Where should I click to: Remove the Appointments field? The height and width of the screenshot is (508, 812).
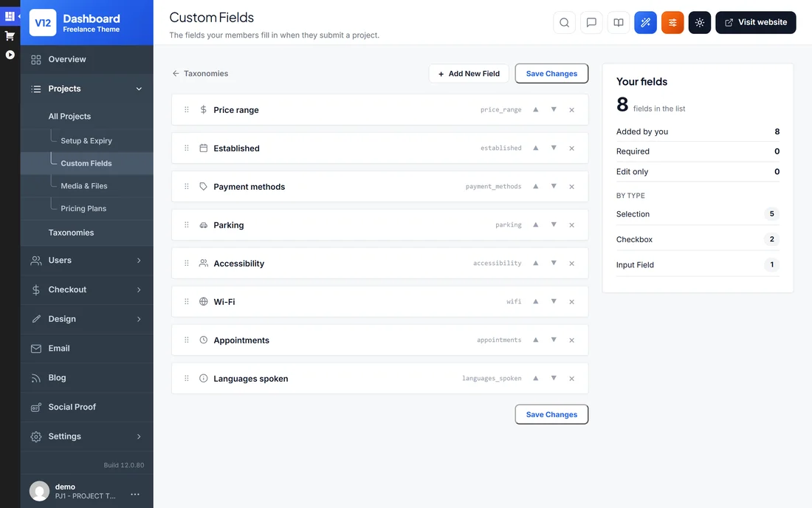pyautogui.click(x=571, y=340)
